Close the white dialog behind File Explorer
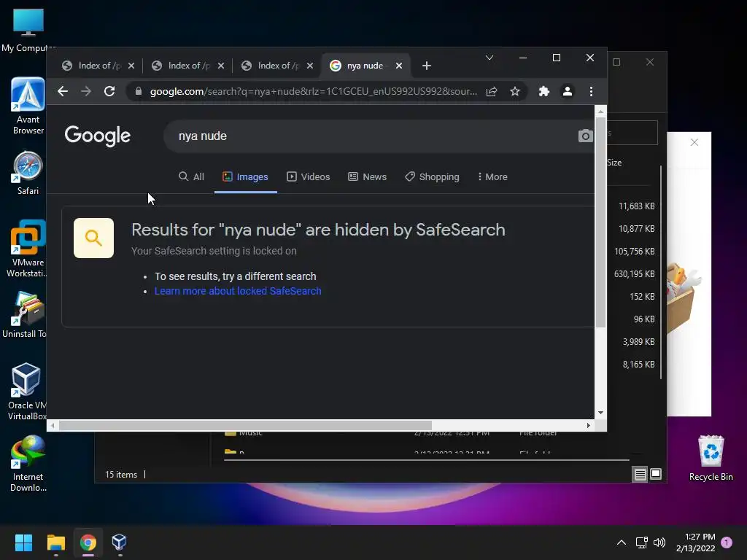Screen dimensions: 747x560 pyautogui.click(x=694, y=142)
